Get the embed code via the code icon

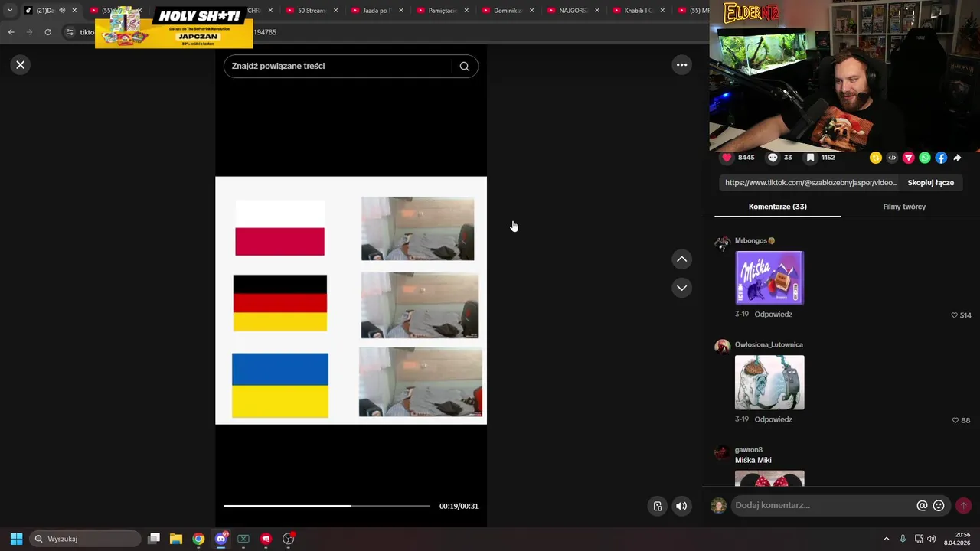pos(892,158)
